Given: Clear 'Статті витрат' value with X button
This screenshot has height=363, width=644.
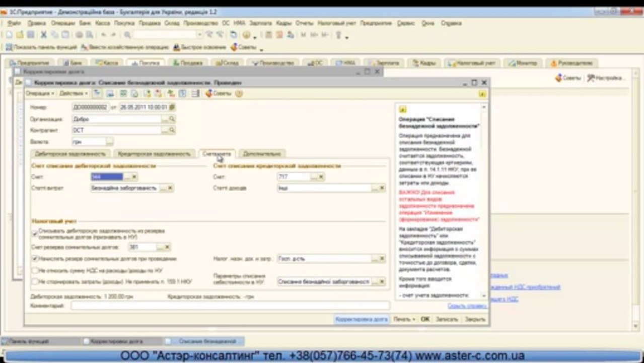Looking at the screenshot, I should click(x=170, y=188).
